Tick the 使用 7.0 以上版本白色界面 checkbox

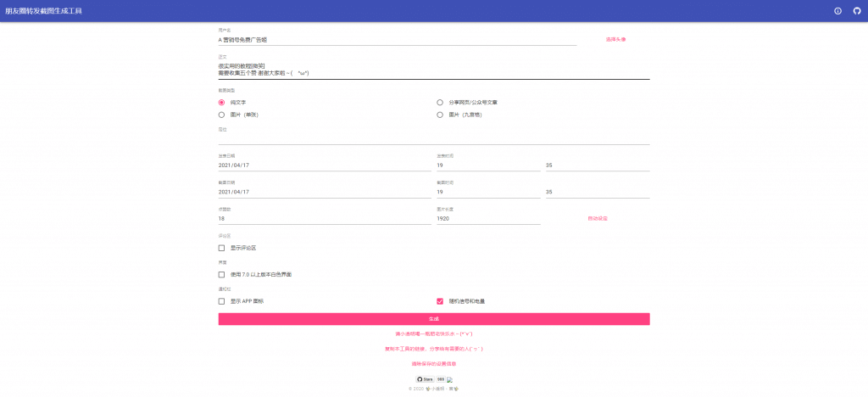click(x=222, y=274)
